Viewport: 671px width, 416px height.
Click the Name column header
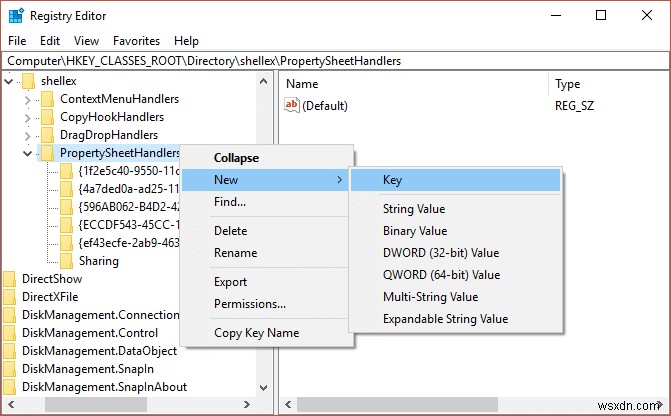coord(302,84)
